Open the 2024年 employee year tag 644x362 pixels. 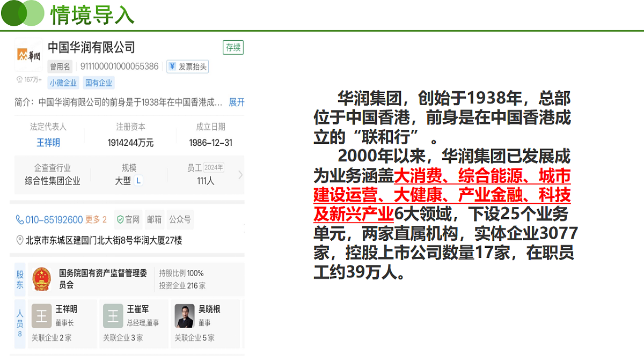[214, 167]
